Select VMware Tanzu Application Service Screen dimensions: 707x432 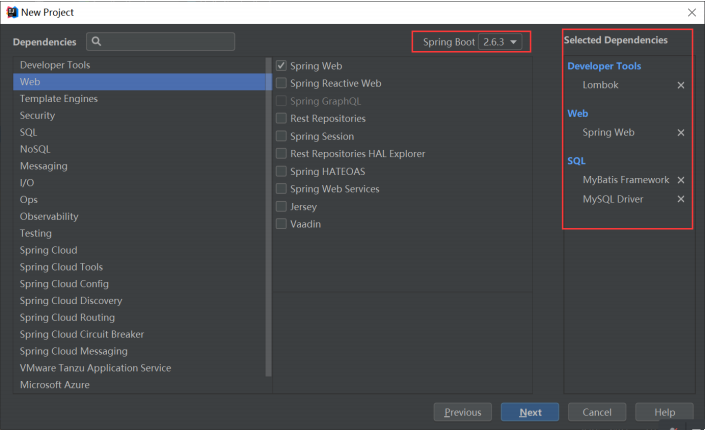[x=140, y=368]
